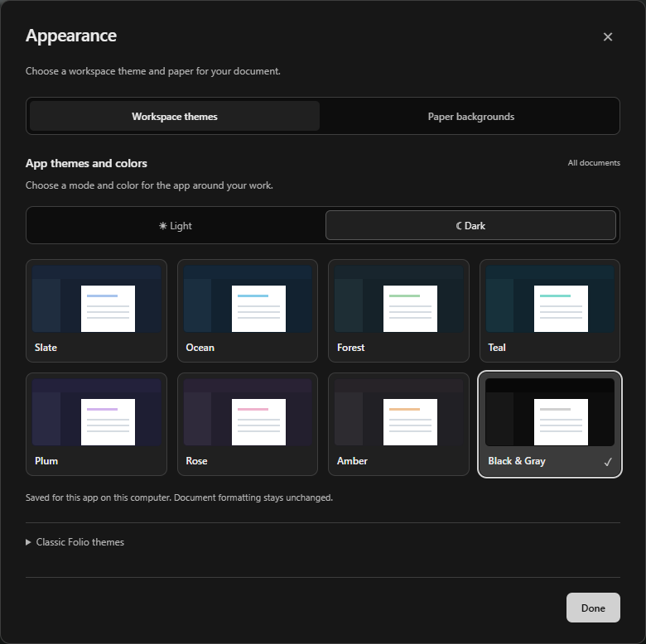Screen dimensions: 646x644
Task: Click the 'Saved for this app' note
Action: tap(179, 497)
